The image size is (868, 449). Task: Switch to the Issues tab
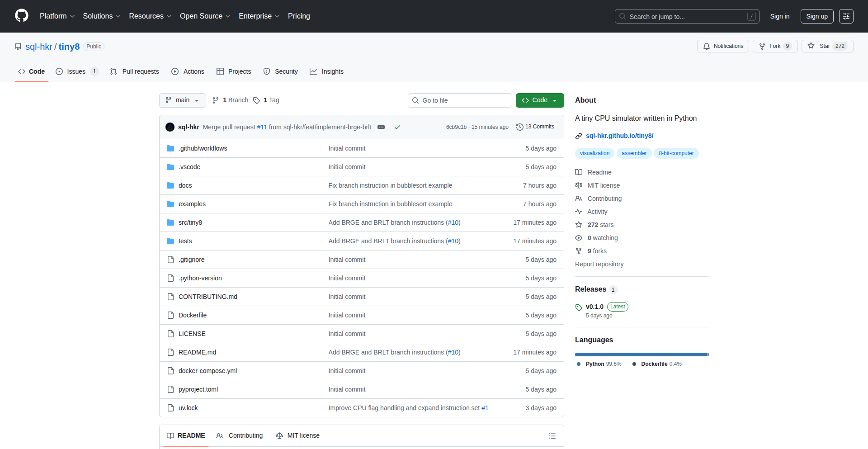(76, 71)
